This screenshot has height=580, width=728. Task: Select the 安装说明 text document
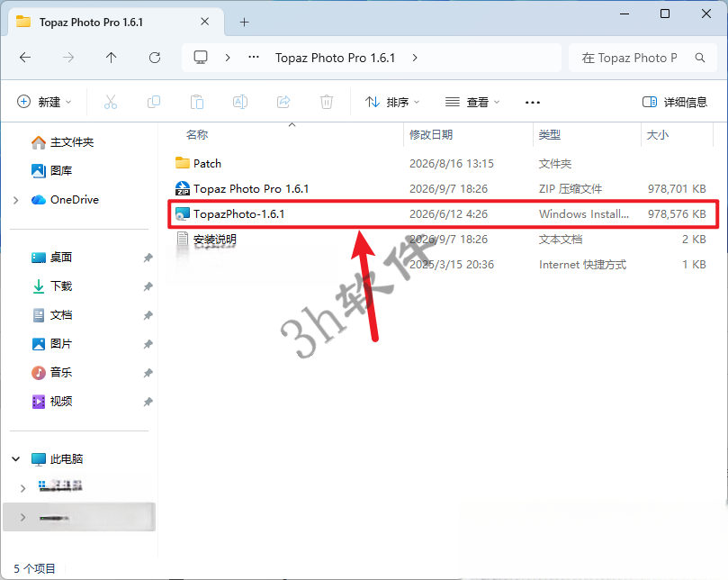pyautogui.click(x=214, y=240)
